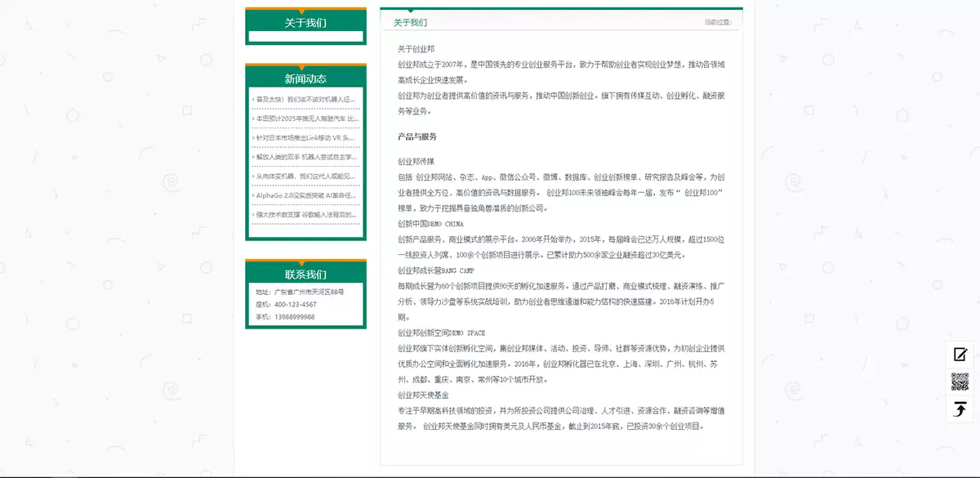The height and width of the screenshot is (478, 980).
Task: Click the 新闻动态 sidebar panel header
Action: tap(305, 78)
